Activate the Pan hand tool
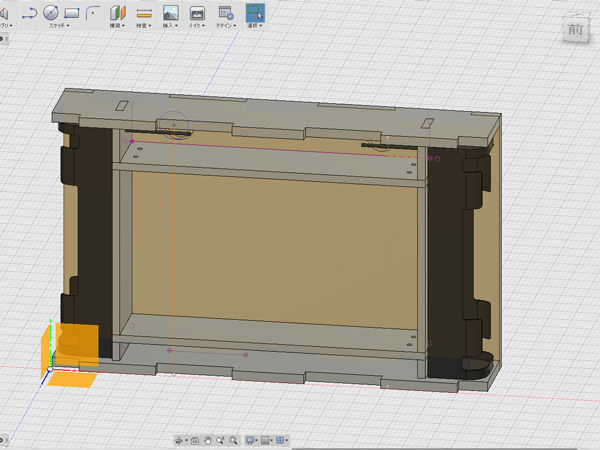Screen dimensions: 600x450 coord(208,439)
